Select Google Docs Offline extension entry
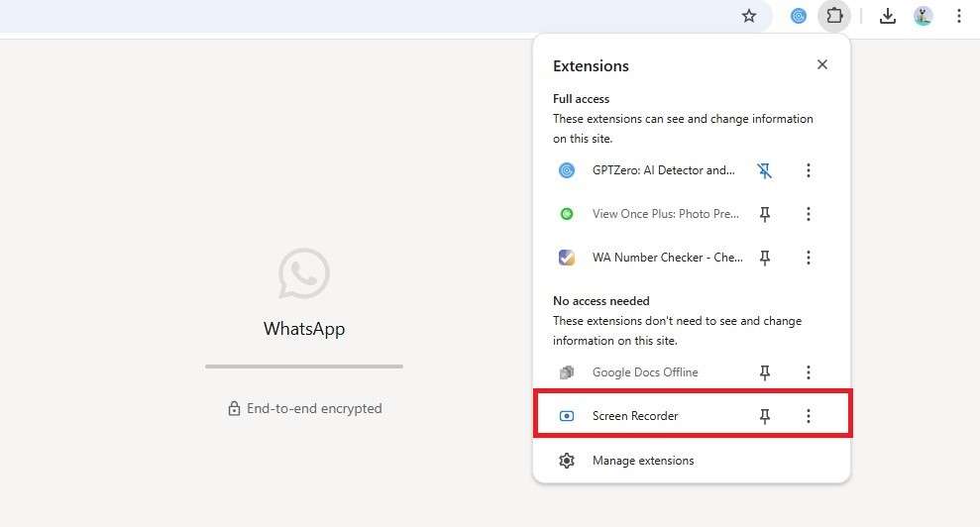Viewport: 980px width, 527px height. 645,372
